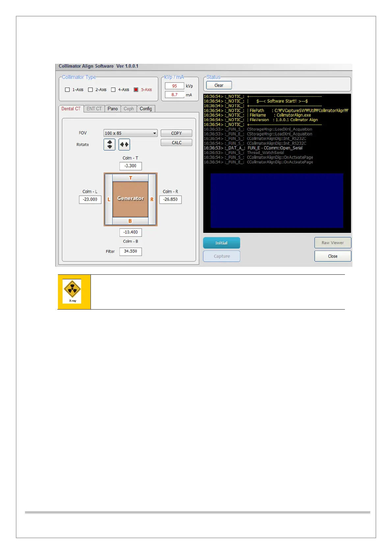This screenshot has width=392, height=554.
Task: Click the L side of generator diagram
Action: 109,199
